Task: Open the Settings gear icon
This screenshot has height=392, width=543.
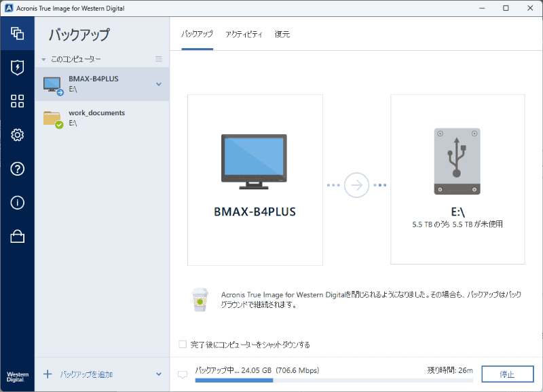Action: 18,135
